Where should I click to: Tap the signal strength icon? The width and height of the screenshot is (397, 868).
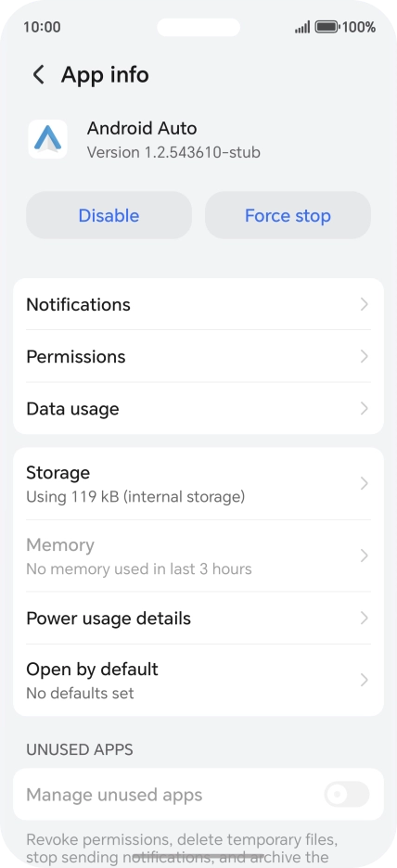click(302, 27)
